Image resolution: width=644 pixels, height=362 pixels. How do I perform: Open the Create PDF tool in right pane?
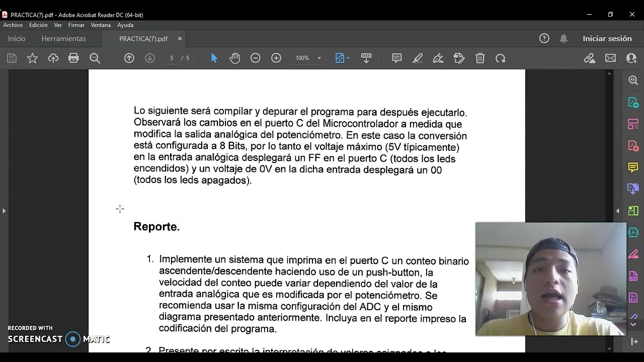coord(633,146)
